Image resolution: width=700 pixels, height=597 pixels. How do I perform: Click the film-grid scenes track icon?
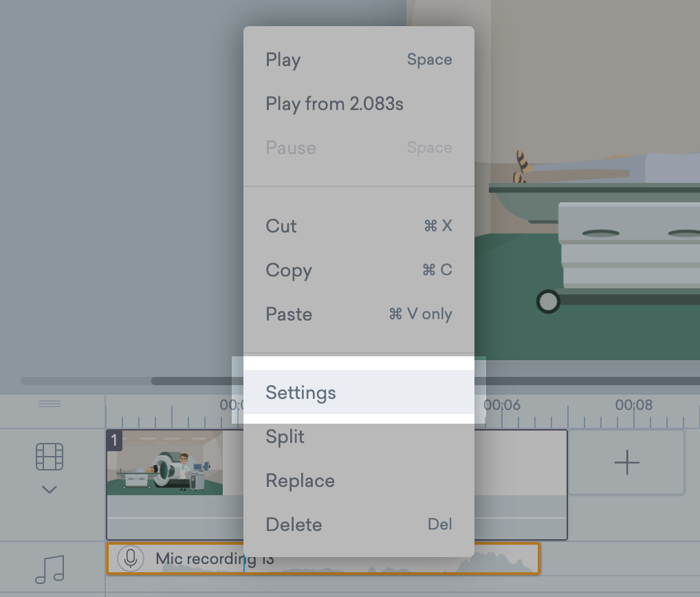click(x=50, y=457)
